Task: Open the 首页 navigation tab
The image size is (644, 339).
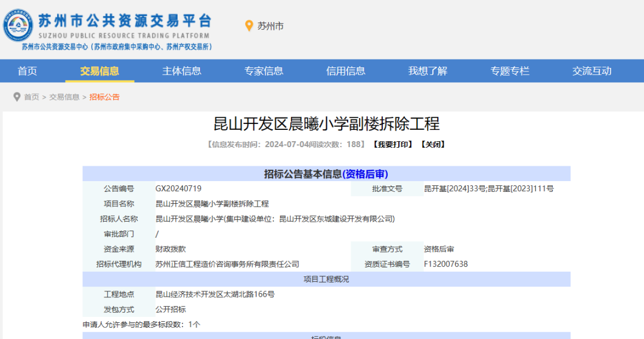Action: click(27, 71)
